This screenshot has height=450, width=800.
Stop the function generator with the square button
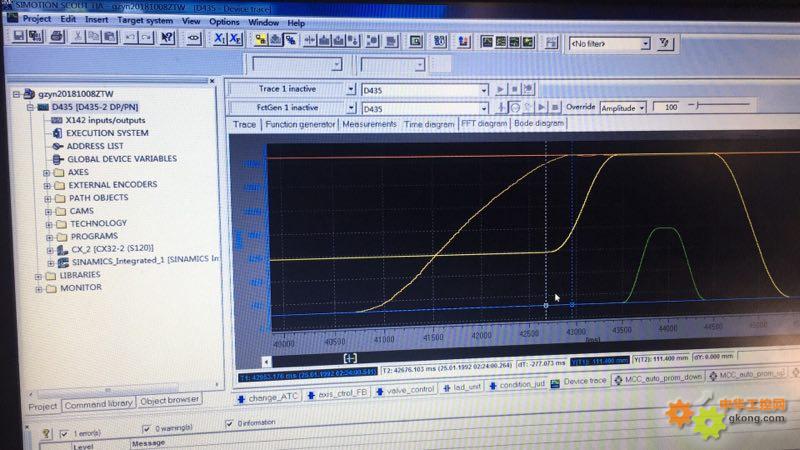coord(555,107)
